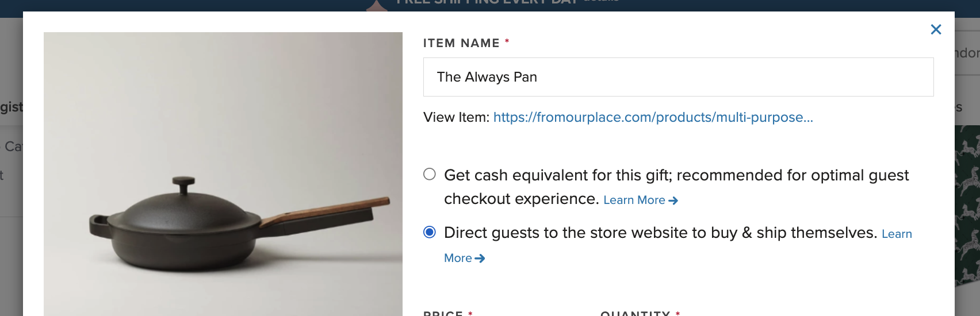This screenshot has height=316, width=980.
Task: Click the pan's wooden spatula handle in the photo
Action: pyautogui.click(x=325, y=210)
